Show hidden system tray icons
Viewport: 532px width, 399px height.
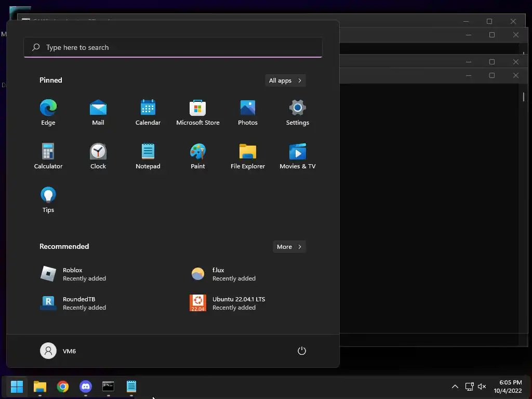455,387
